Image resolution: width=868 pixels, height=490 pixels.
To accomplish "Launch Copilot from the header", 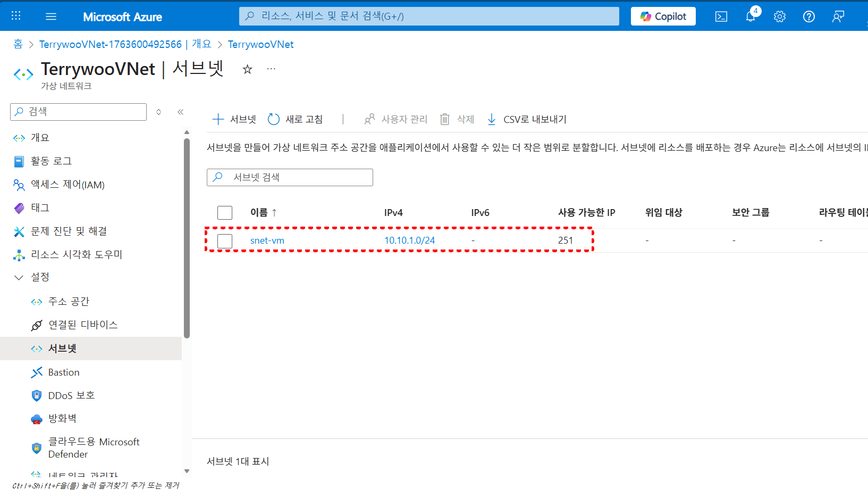I will pos(663,16).
